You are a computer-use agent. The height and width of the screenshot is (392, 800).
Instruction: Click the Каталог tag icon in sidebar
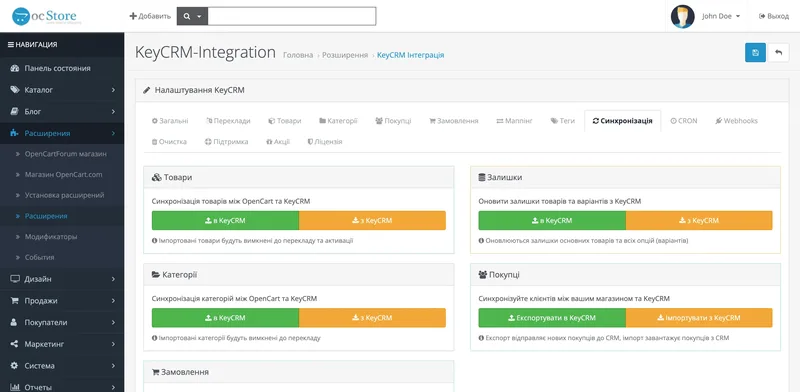click(x=15, y=90)
